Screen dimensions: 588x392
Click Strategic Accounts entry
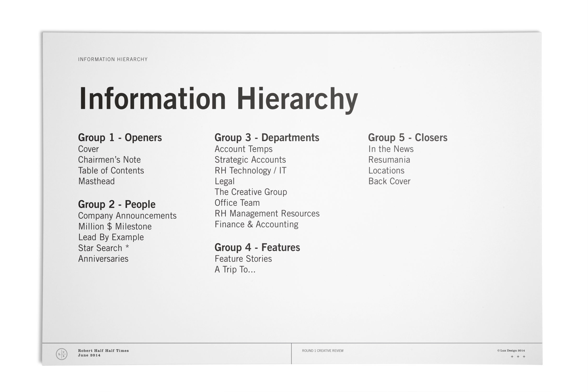(250, 160)
